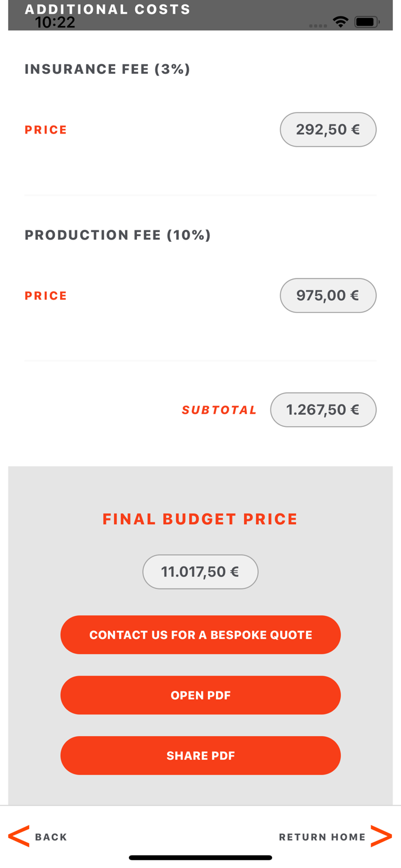This screenshot has height=868, width=401.
Task: Tap the battery status icon
Action: (367, 22)
